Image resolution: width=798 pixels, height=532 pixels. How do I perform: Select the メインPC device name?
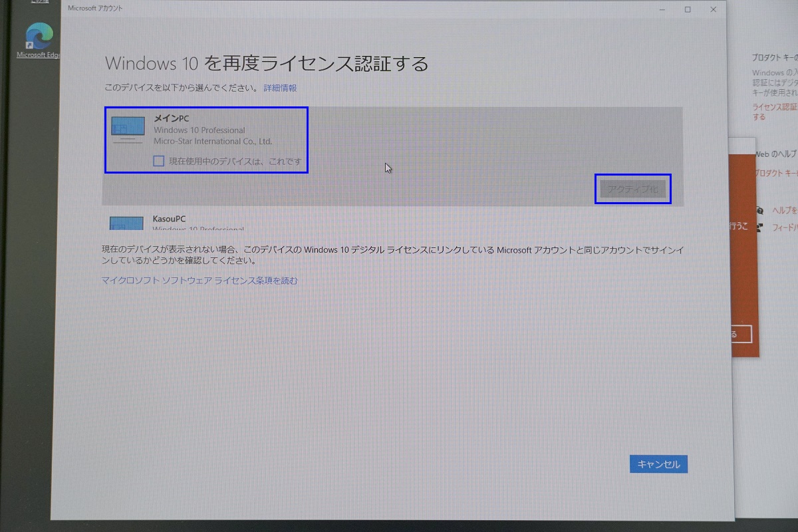click(x=172, y=118)
